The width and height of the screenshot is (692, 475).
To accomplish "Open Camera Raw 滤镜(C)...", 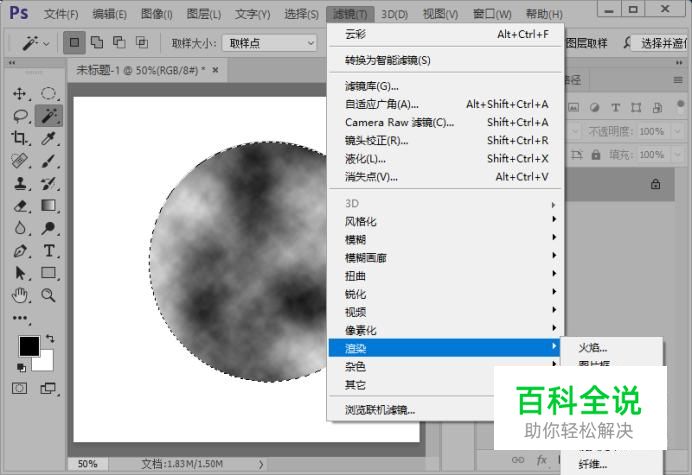I will tap(446, 122).
